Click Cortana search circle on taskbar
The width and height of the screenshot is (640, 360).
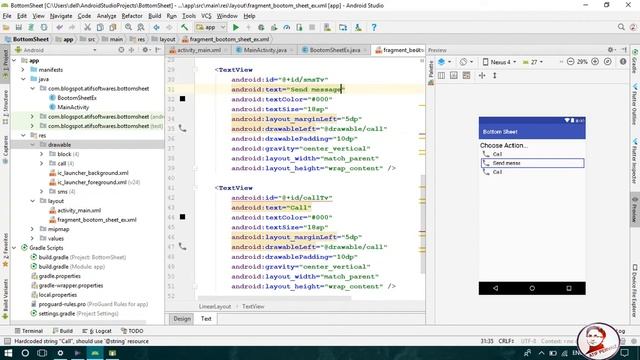tap(25, 353)
